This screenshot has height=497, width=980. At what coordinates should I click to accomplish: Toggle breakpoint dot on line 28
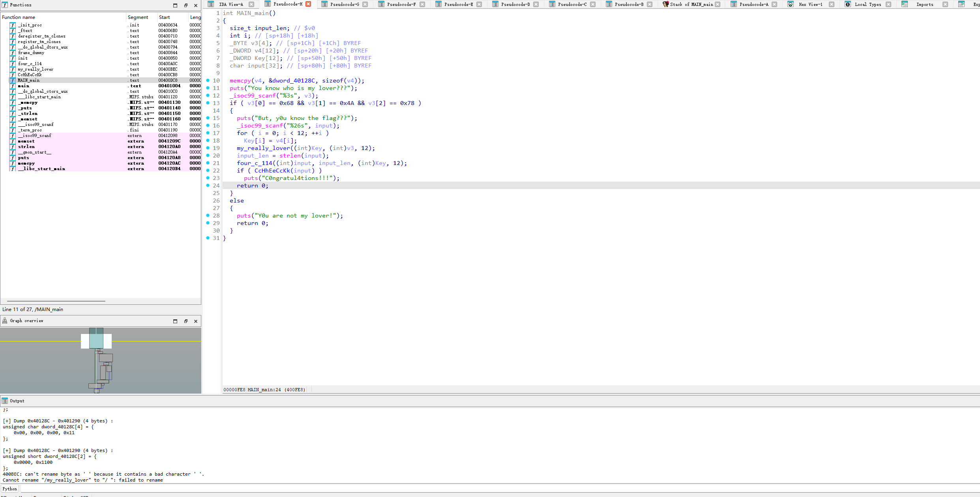click(x=208, y=216)
